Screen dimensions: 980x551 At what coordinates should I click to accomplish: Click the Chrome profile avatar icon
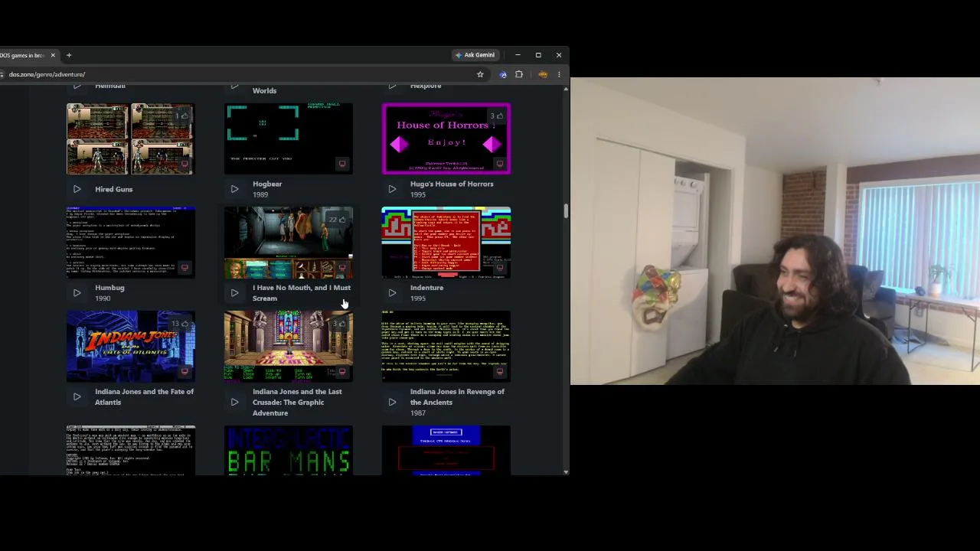click(543, 74)
